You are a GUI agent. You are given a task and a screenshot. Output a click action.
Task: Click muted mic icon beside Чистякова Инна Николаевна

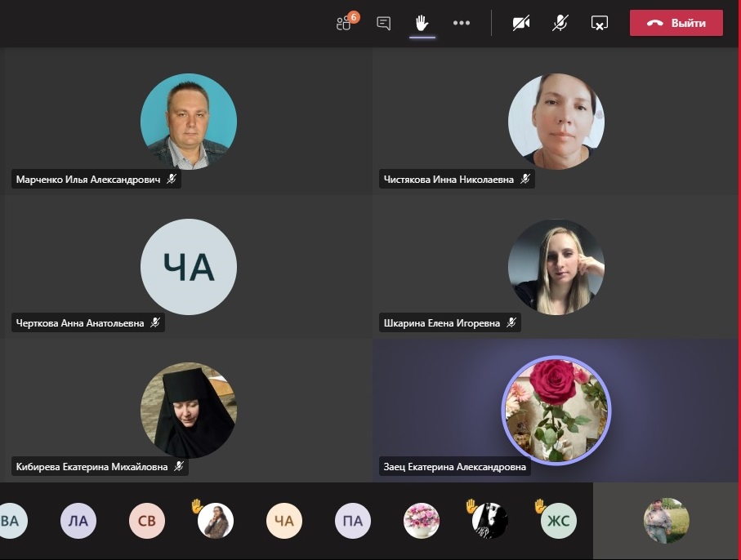pos(525,179)
